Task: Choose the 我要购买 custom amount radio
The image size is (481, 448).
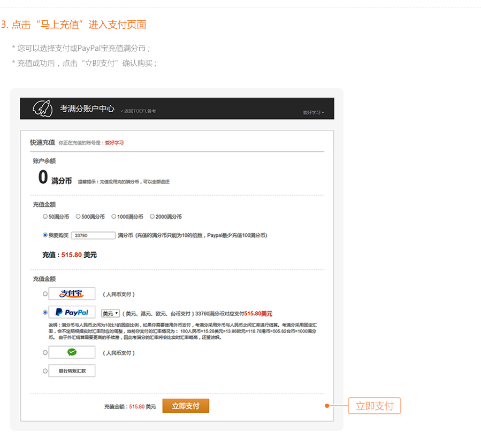Action: tap(45, 235)
